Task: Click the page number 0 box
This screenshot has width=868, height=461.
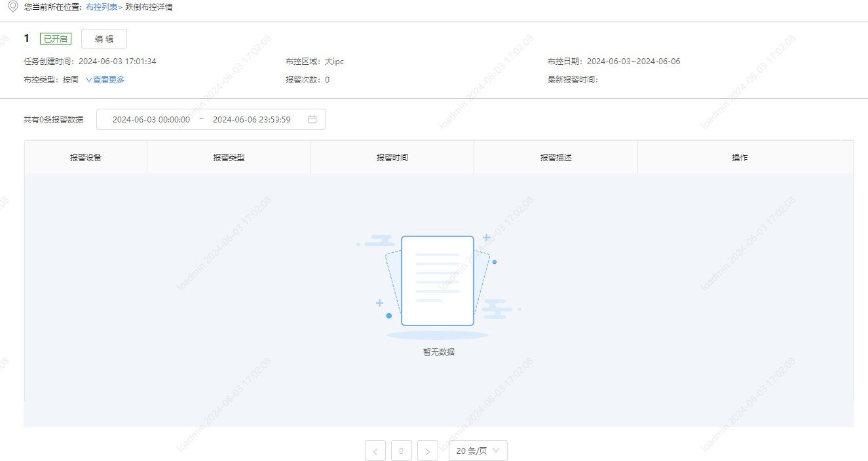Action: pyautogui.click(x=402, y=451)
